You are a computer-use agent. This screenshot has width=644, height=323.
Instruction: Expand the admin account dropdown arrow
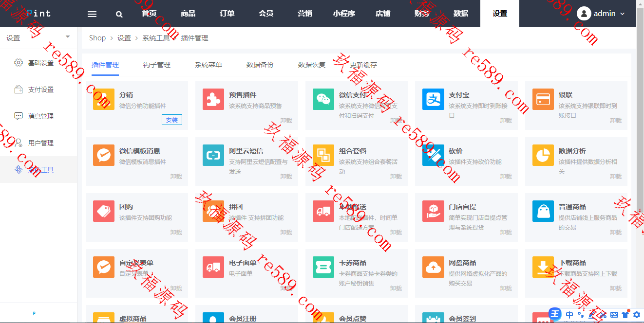(x=622, y=14)
